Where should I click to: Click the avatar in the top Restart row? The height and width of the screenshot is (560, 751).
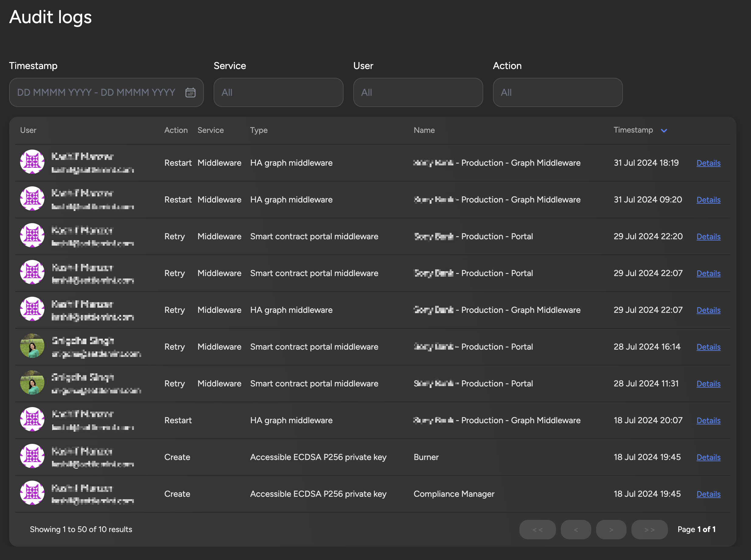pyautogui.click(x=32, y=162)
